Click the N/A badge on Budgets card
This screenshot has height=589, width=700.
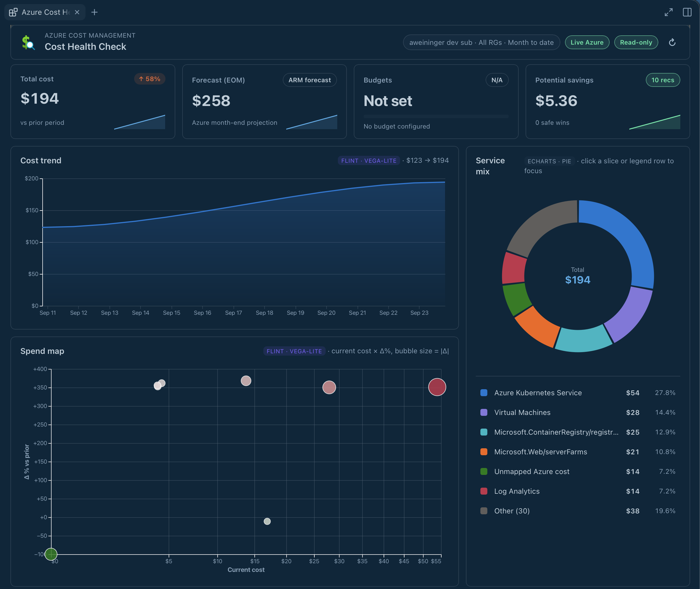pos(497,80)
